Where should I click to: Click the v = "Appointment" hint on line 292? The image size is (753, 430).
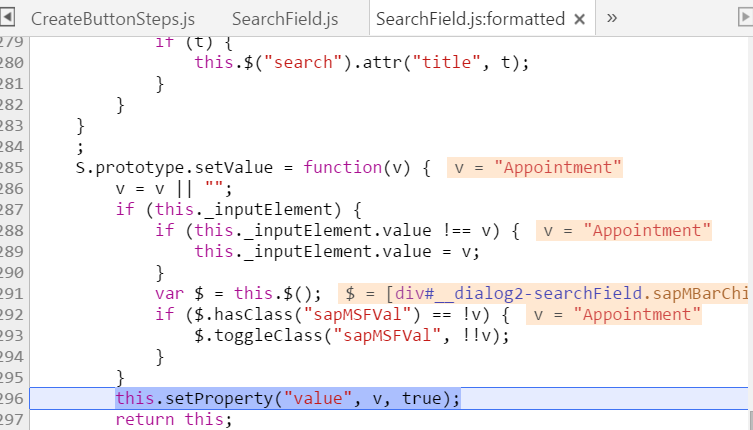(x=613, y=315)
